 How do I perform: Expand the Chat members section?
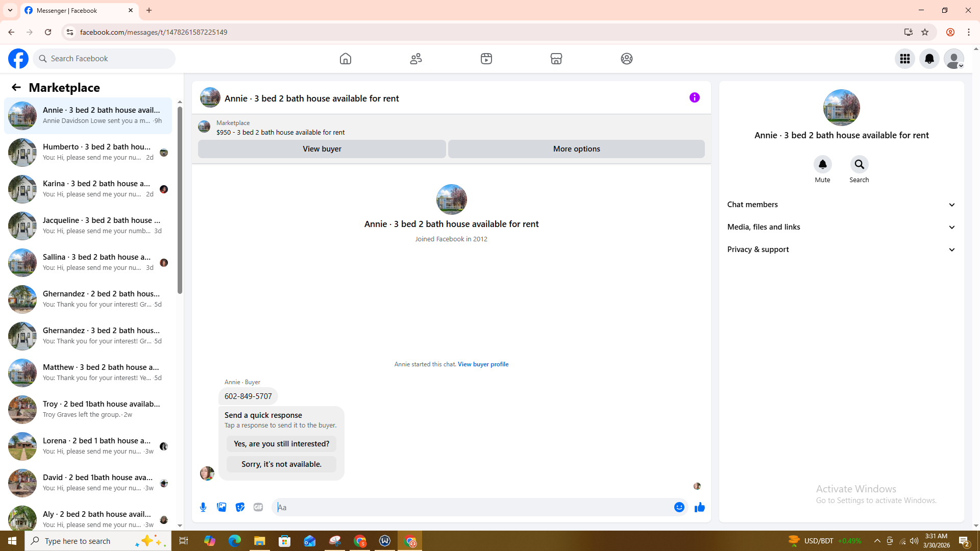pos(841,205)
